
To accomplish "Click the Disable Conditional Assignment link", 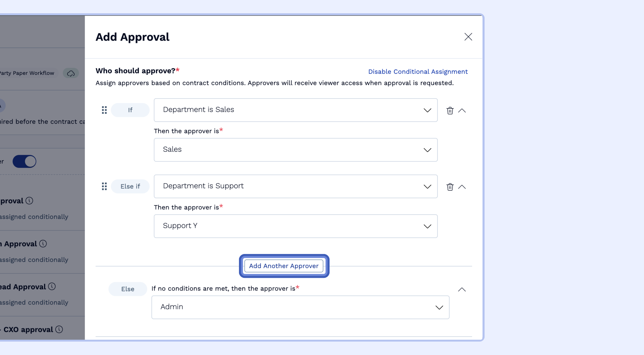I will [x=418, y=72].
